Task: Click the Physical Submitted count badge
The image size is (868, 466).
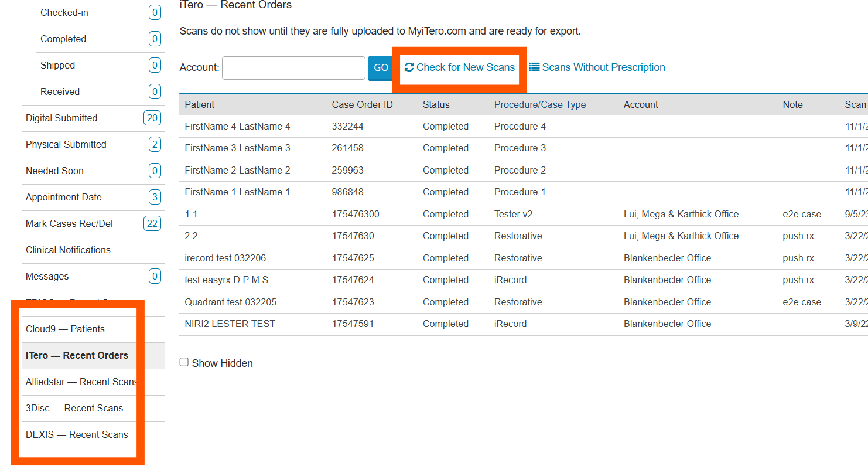Action: coord(155,144)
